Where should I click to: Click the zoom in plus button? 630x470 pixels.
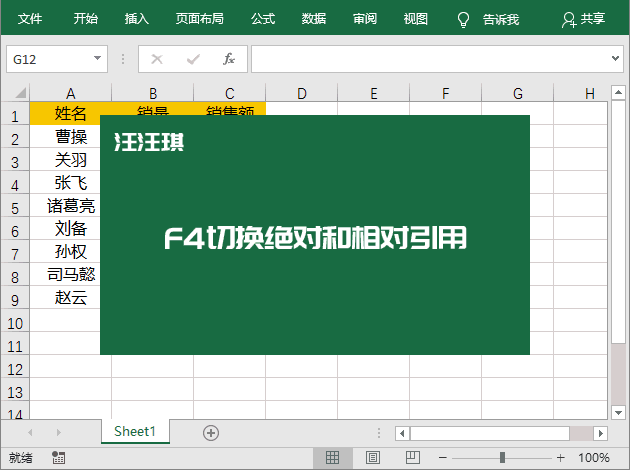tap(560, 458)
